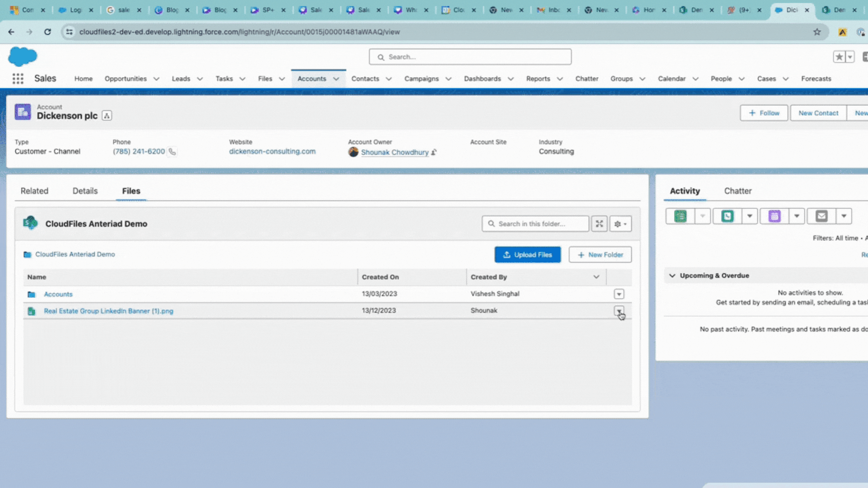Open the New Event dropdown arrow

click(797, 216)
